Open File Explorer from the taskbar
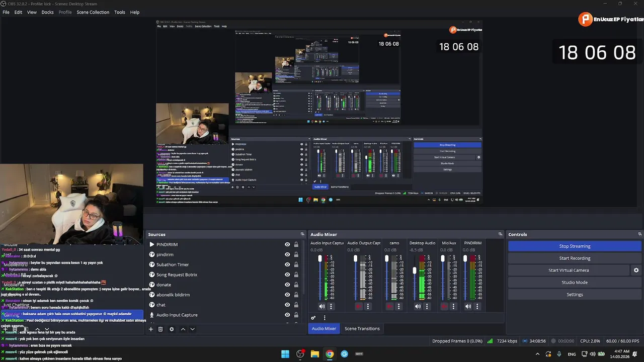Image resolution: width=644 pixels, height=362 pixels. click(x=315, y=354)
